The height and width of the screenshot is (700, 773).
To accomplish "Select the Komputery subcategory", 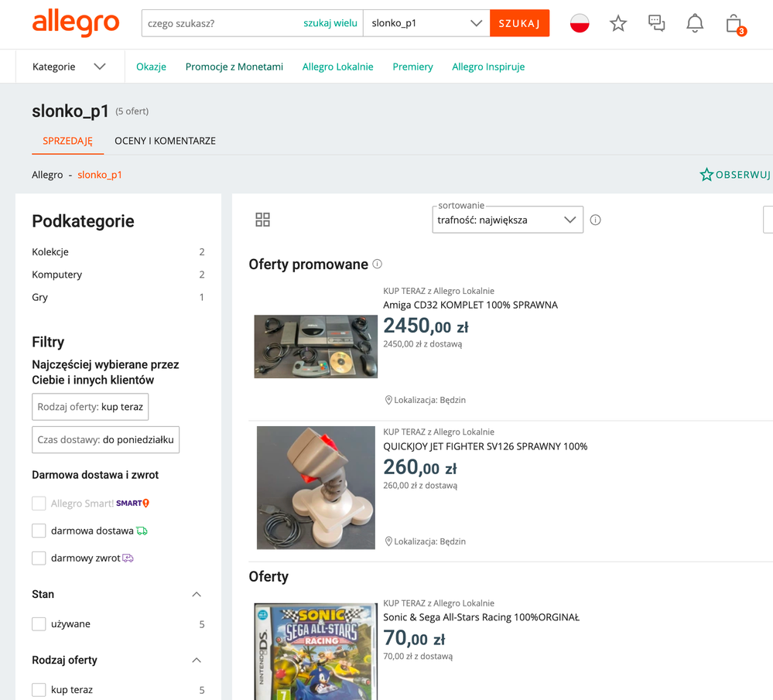I will coord(57,275).
